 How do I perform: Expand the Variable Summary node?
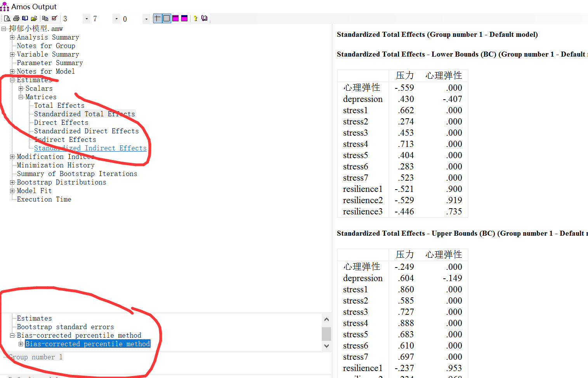(x=12, y=54)
